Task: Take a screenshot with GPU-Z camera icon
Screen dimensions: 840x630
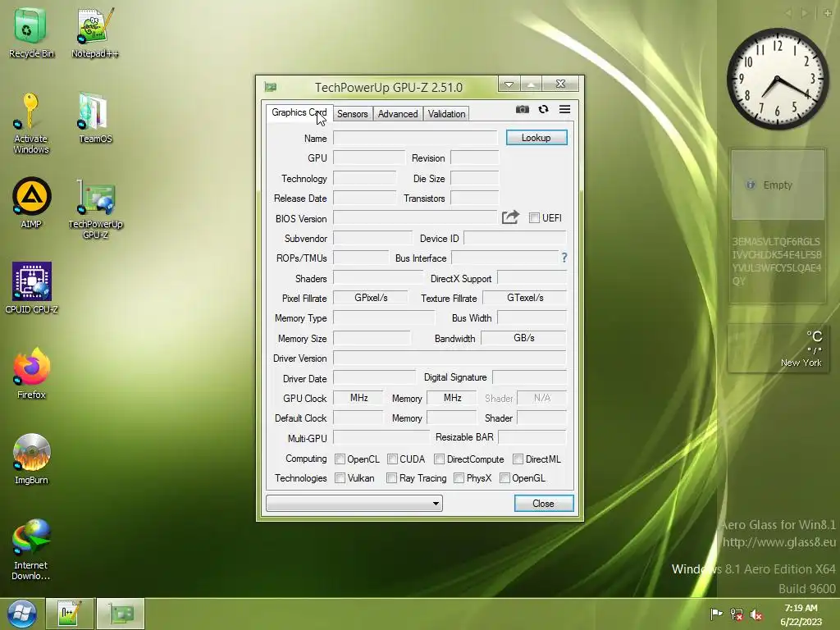Action: click(523, 109)
